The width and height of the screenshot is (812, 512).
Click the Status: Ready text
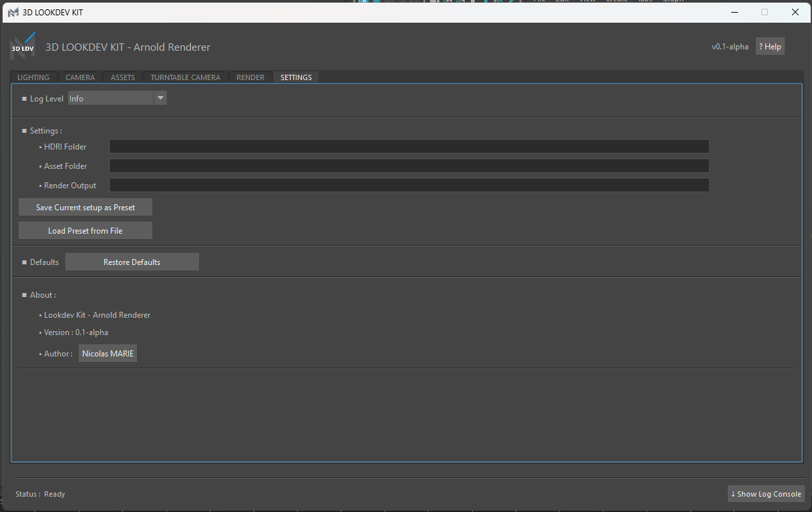click(40, 494)
